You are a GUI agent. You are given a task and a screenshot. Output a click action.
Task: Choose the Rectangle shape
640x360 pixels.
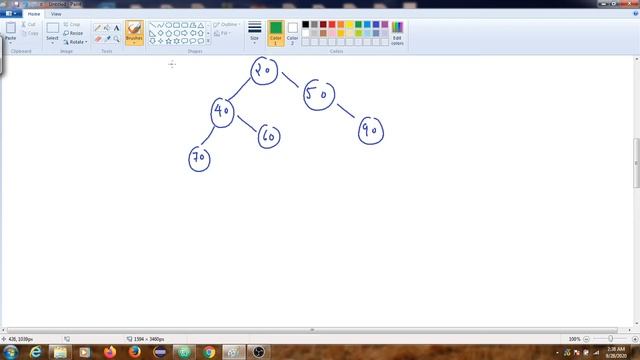tap(177, 25)
